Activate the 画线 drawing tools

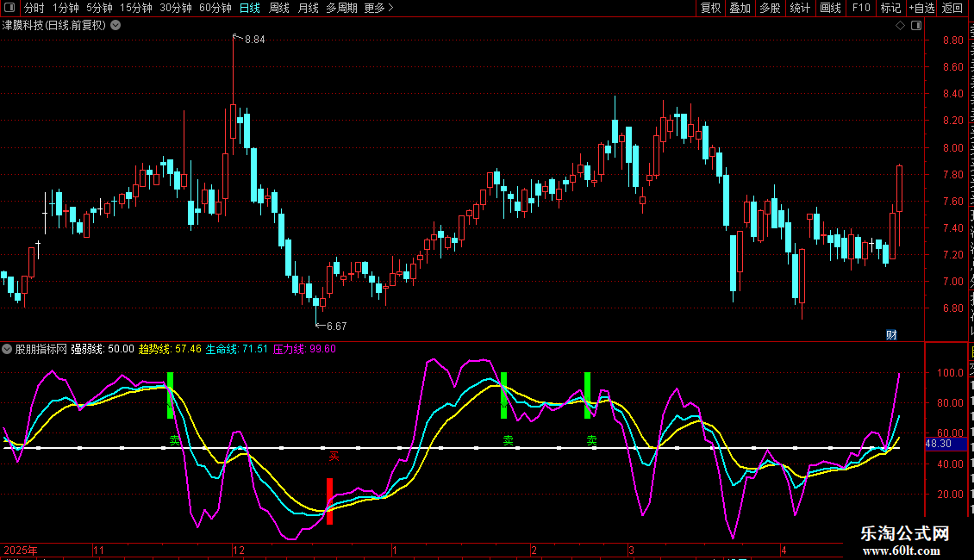831,8
